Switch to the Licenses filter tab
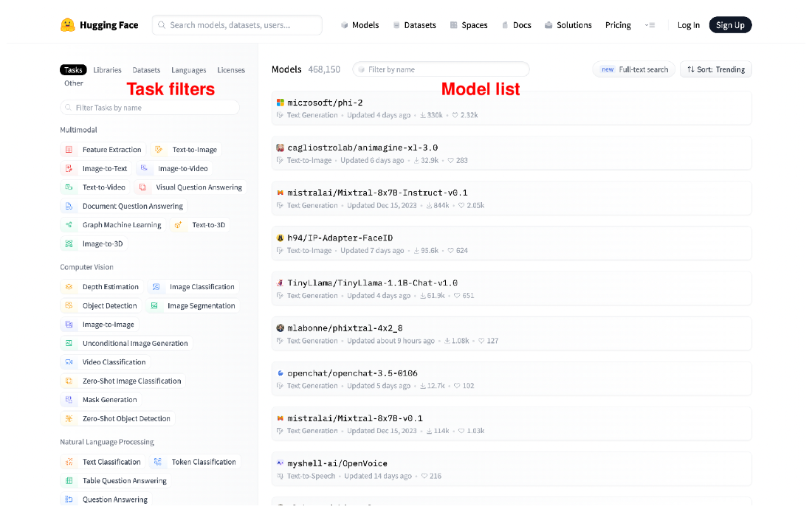Viewport: 812px width, 512px height. pyautogui.click(x=231, y=70)
